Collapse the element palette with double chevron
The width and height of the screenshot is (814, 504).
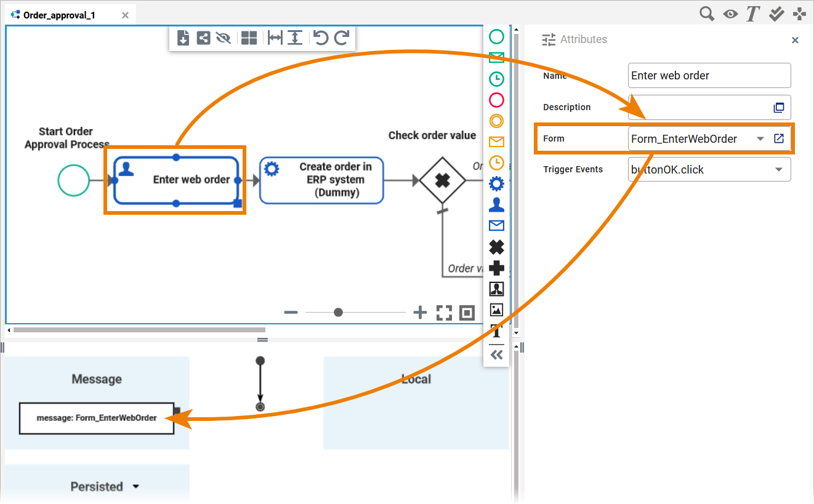coord(496,354)
